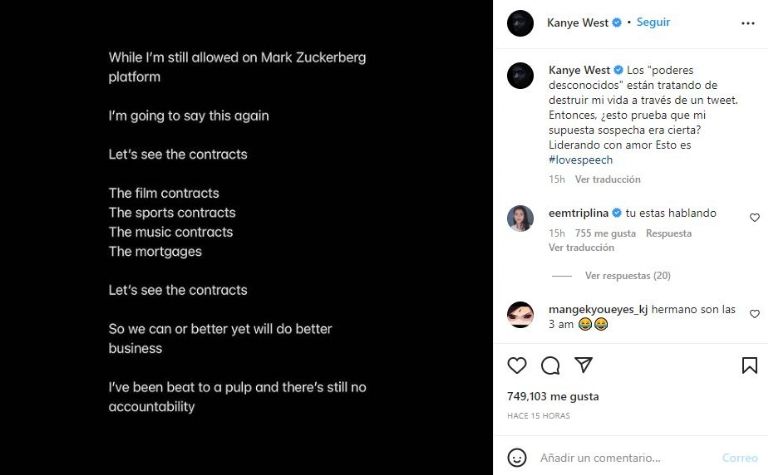Open the three-dot more options menu
This screenshot has width=768, height=475.
tap(748, 22)
